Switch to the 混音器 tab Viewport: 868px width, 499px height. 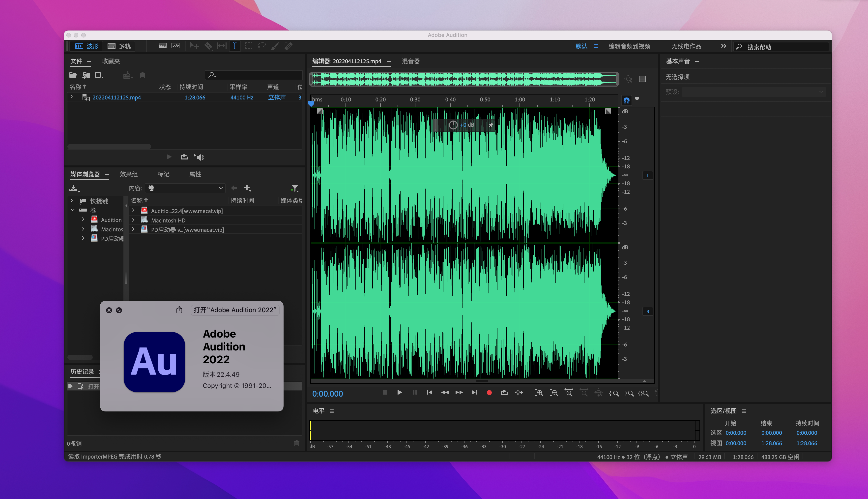tap(410, 61)
